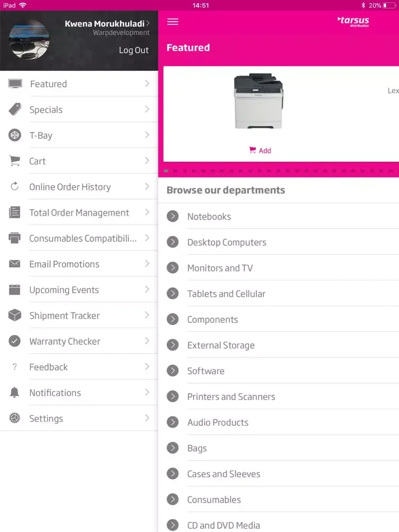
Task: Open T-Bay via its cube icon
Action: click(x=15, y=135)
